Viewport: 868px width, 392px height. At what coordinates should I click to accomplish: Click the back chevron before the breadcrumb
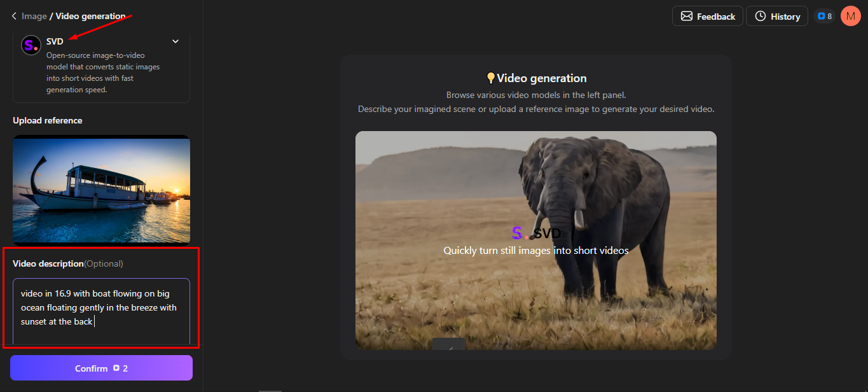pyautogui.click(x=13, y=15)
